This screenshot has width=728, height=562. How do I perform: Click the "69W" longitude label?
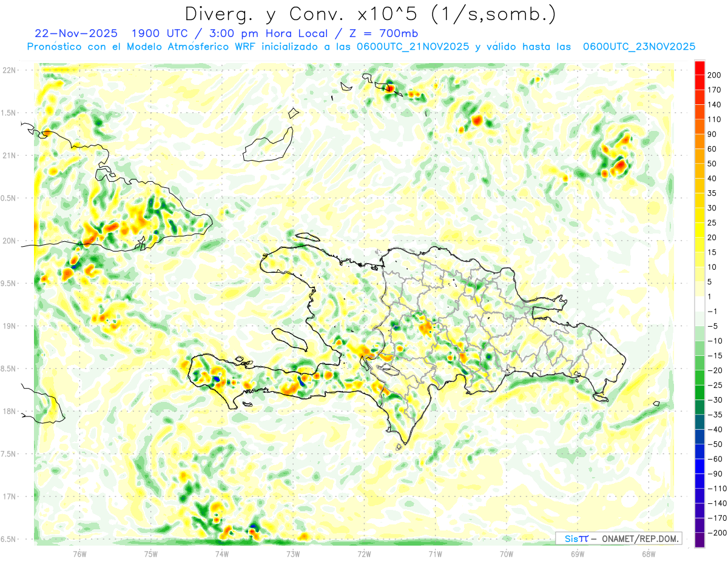coord(578,554)
